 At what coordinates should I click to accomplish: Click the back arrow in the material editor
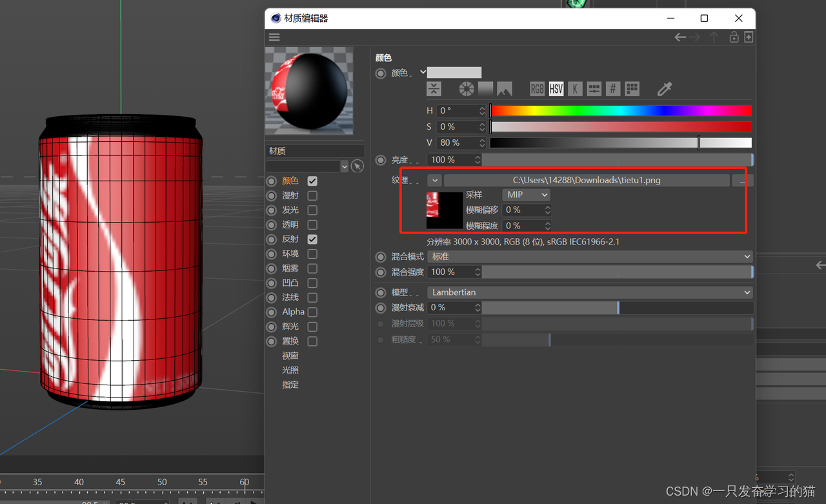pyautogui.click(x=680, y=37)
